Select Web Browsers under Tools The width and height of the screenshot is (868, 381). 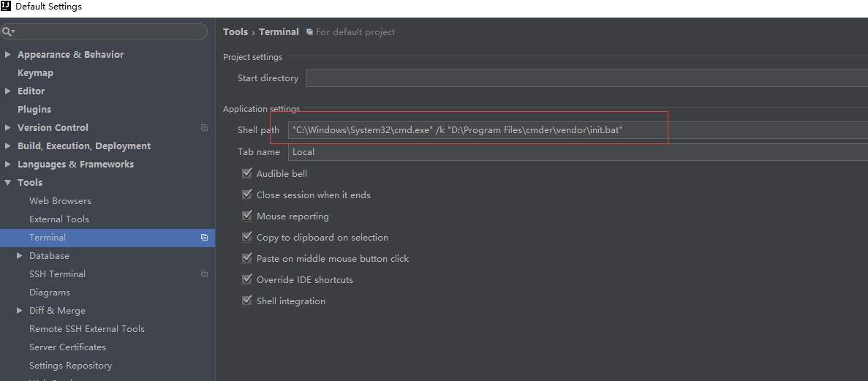pyautogui.click(x=61, y=200)
